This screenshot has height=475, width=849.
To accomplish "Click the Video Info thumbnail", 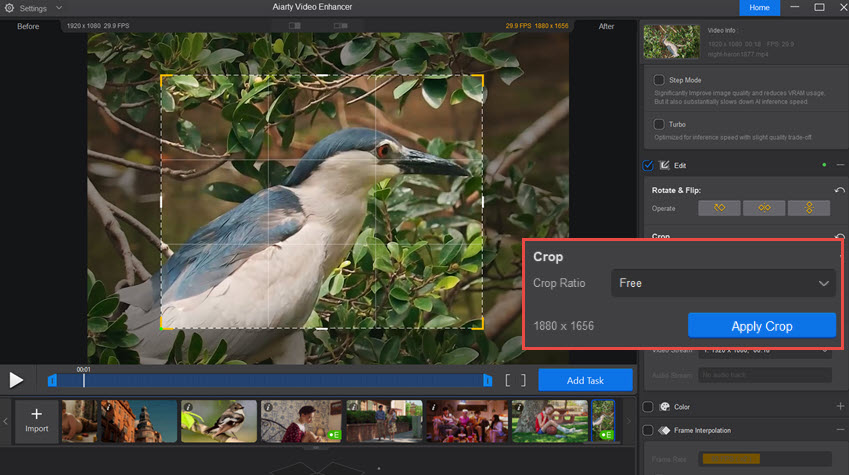I will [x=671, y=41].
